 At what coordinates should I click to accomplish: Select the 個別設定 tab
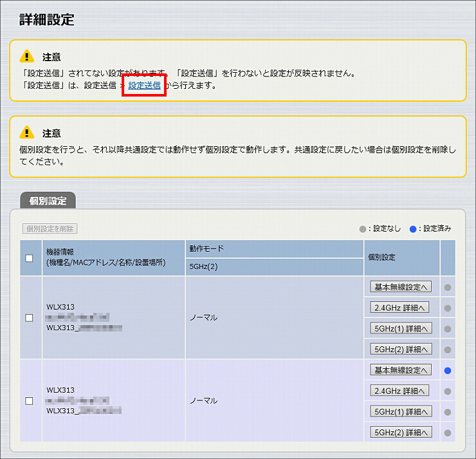coord(48,200)
